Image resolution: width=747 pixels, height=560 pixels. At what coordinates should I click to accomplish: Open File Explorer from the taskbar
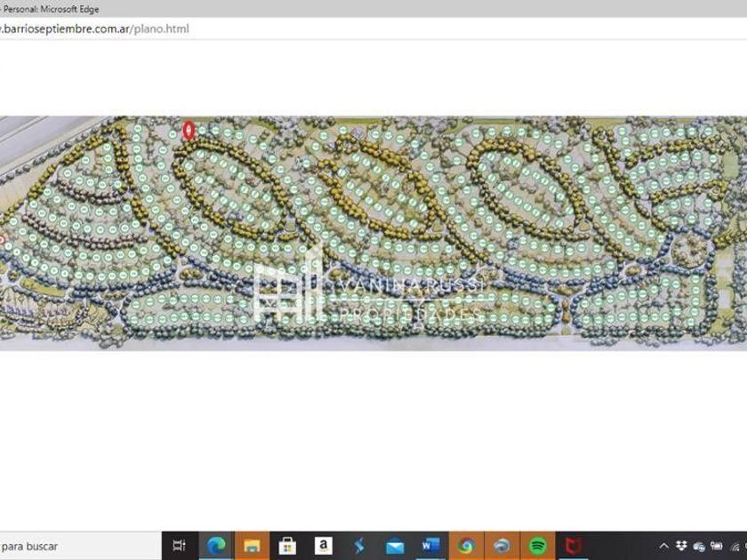(252, 546)
